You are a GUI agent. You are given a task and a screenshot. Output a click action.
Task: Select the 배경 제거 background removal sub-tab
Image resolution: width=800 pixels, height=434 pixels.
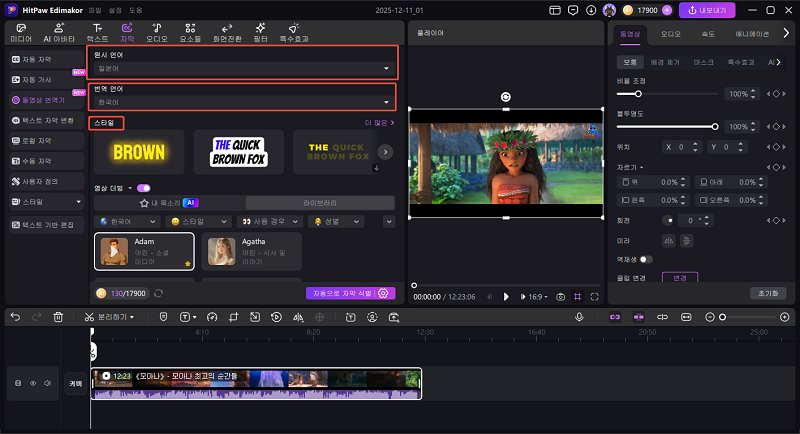(665, 62)
